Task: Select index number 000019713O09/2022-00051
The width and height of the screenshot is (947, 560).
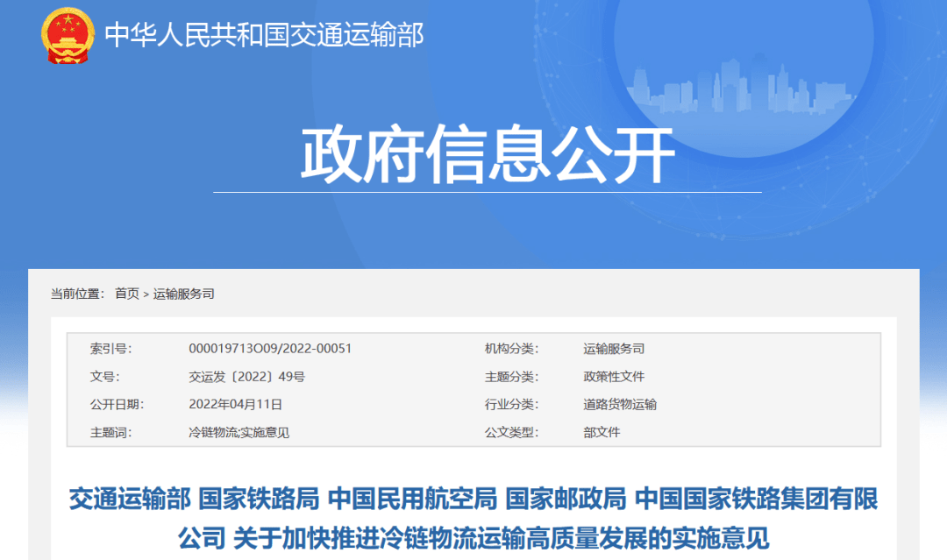Action: point(270,348)
